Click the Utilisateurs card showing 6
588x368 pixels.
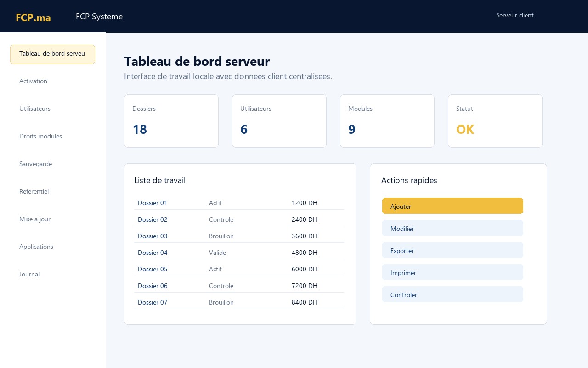[x=279, y=121]
